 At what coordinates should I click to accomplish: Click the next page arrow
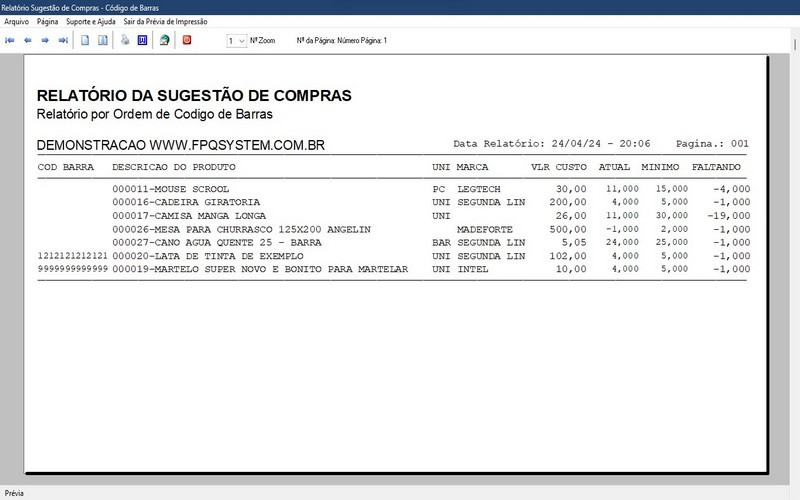[45, 40]
